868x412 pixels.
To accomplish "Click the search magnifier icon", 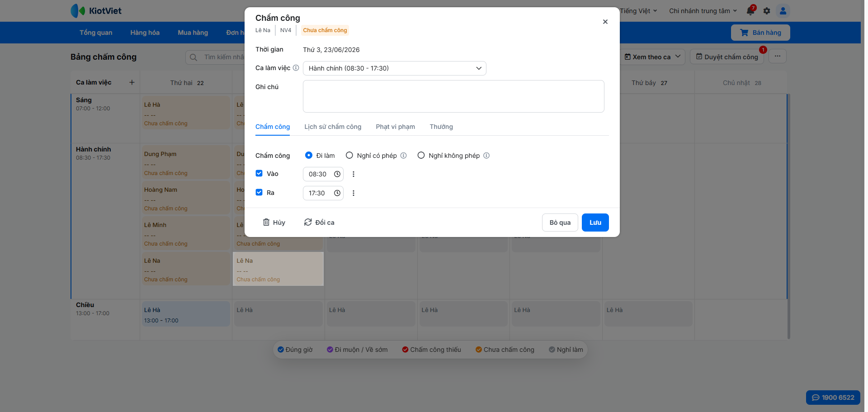I will tap(193, 57).
